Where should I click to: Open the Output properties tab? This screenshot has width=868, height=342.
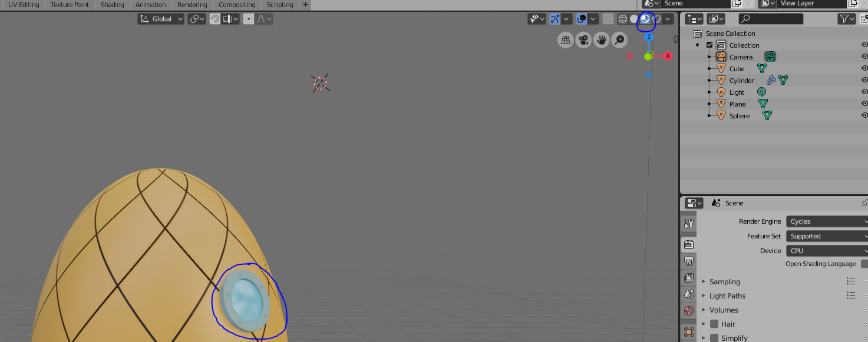pyautogui.click(x=688, y=261)
